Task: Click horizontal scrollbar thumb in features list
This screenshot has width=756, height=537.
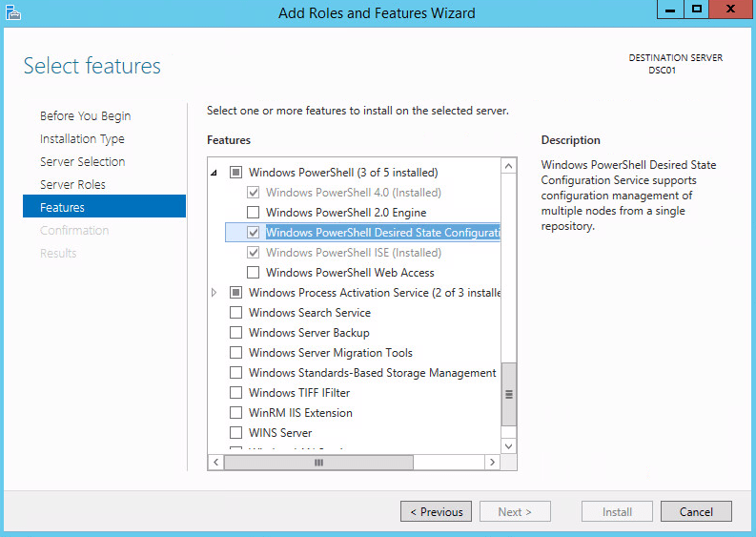Action: [x=318, y=463]
